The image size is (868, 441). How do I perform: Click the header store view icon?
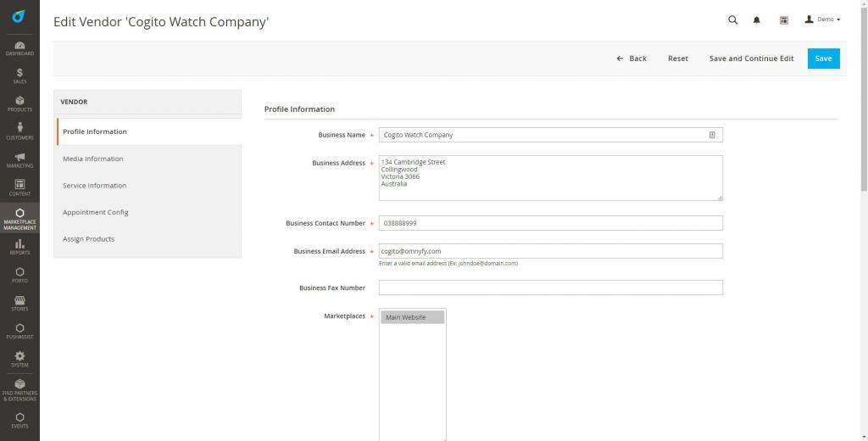[783, 20]
